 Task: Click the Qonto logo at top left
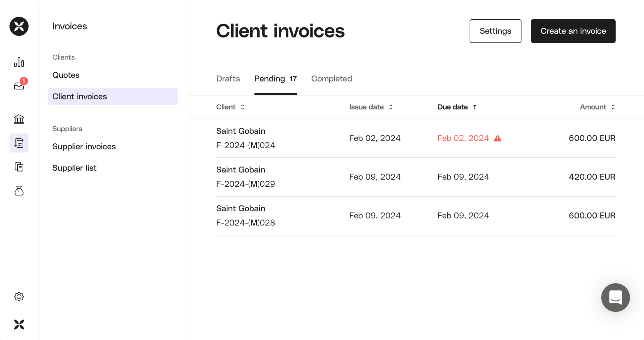point(19,26)
